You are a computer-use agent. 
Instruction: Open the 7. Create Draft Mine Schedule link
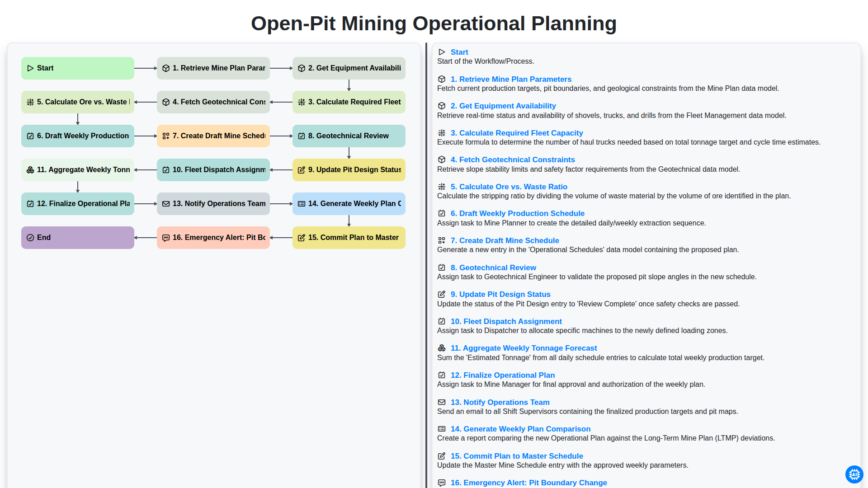505,240
